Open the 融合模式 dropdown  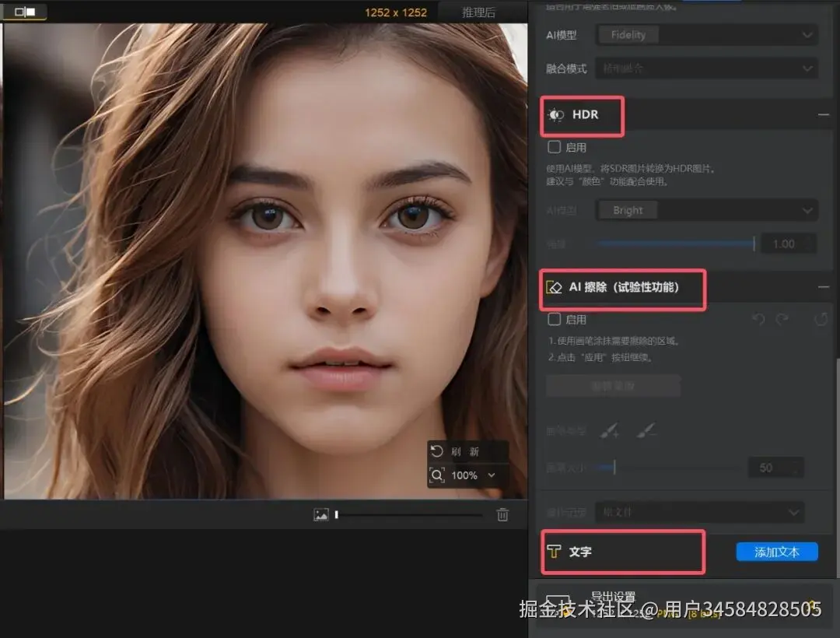coord(706,68)
